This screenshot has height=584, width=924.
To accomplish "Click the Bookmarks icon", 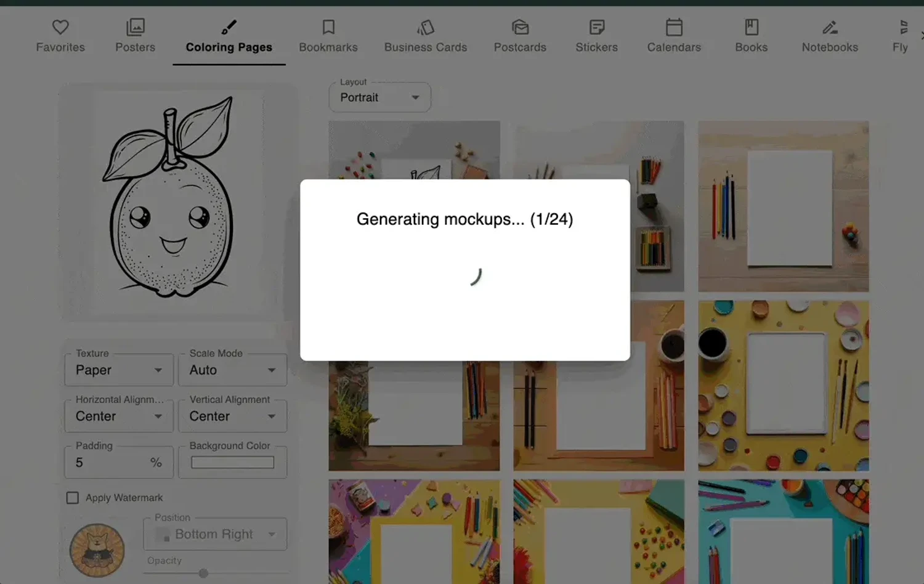I will (x=328, y=27).
